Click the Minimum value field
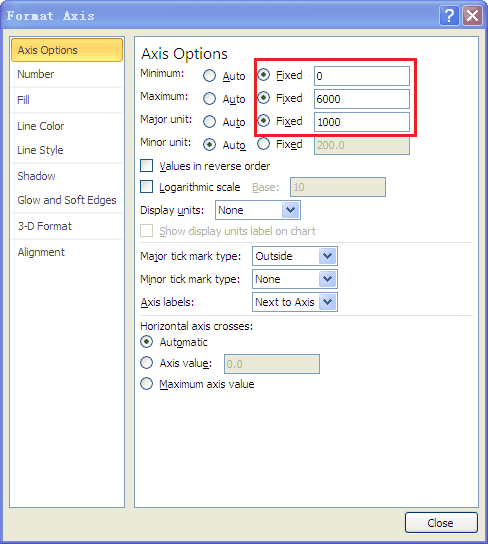The height and width of the screenshot is (544, 488). click(x=362, y=76)
